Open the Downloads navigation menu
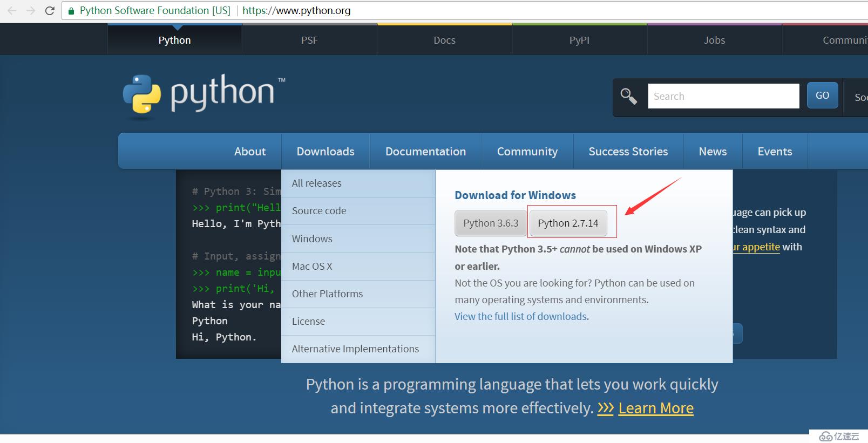This screenshot has height=443, width=868. pos(325,152)
